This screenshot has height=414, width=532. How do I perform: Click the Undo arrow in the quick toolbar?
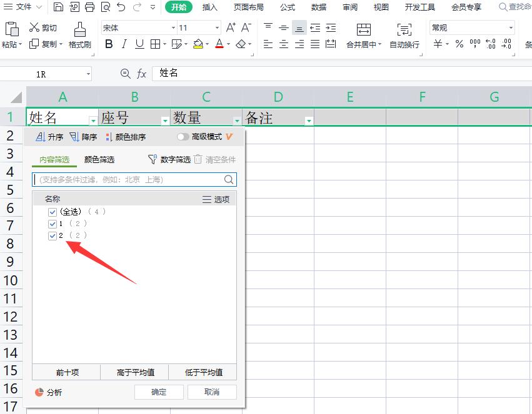121,7
